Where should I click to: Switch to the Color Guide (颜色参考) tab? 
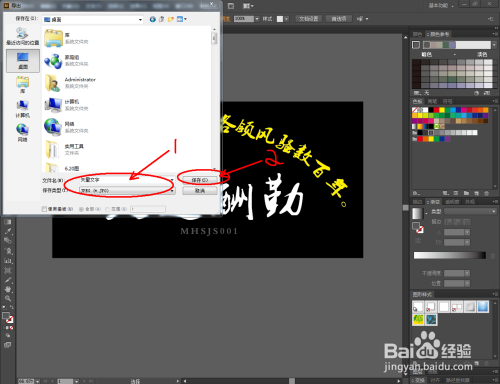point(438,34)
